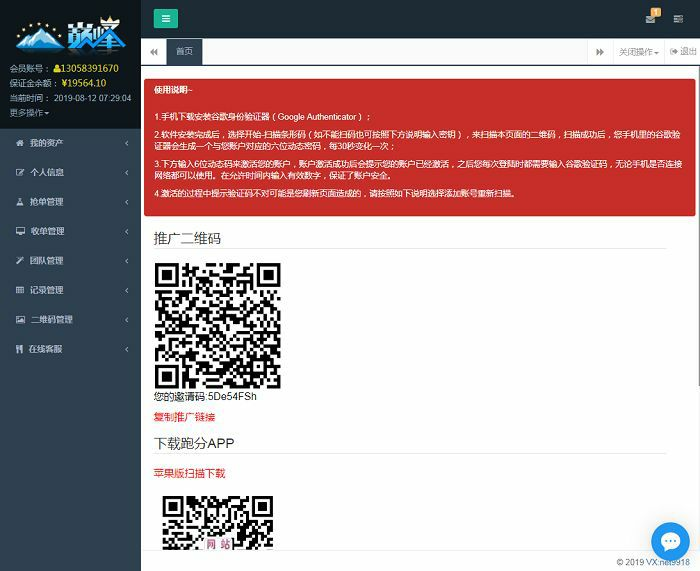
Task: Open the 更多操作 dropdown
Action: tap(29, 113)
